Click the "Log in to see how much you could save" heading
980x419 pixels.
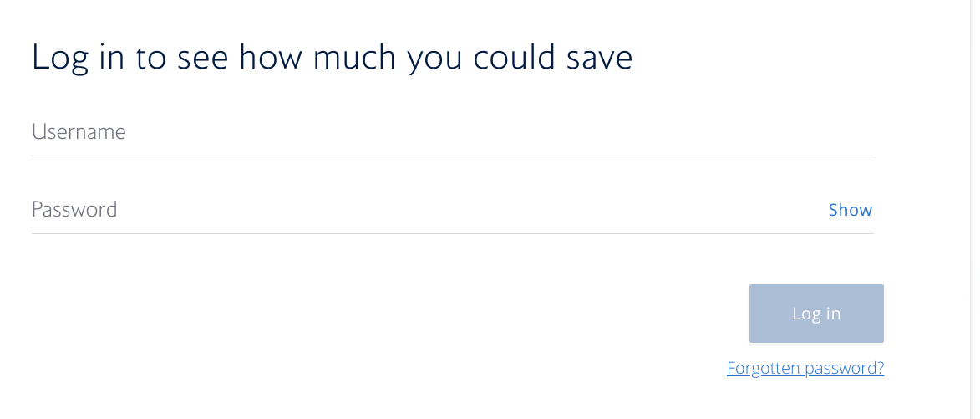pyautogui.click(x=332, y=58)
